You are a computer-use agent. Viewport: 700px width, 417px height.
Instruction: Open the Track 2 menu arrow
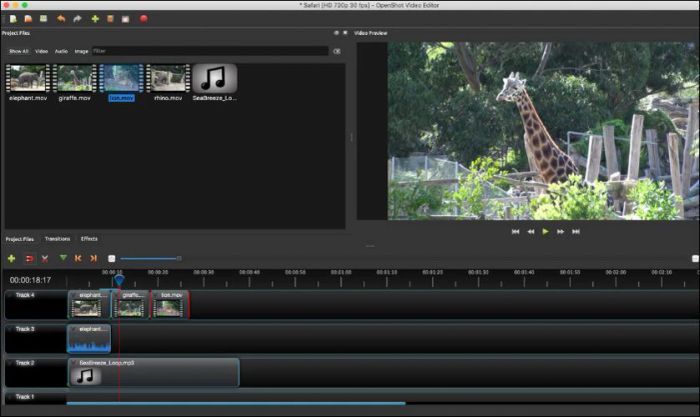10,363
